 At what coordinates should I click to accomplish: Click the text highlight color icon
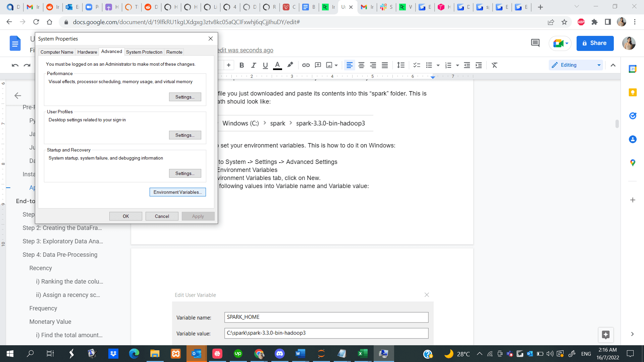point(290,65)
